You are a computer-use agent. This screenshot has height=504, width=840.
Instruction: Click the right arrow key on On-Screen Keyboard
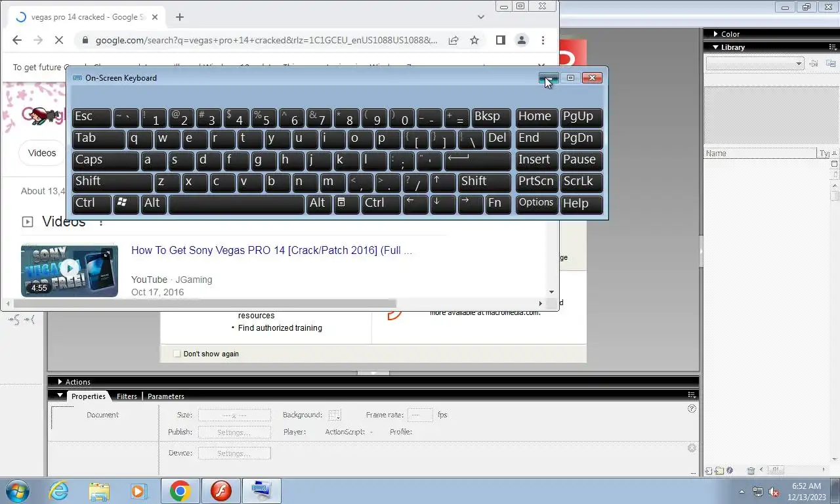coord(470,203)
